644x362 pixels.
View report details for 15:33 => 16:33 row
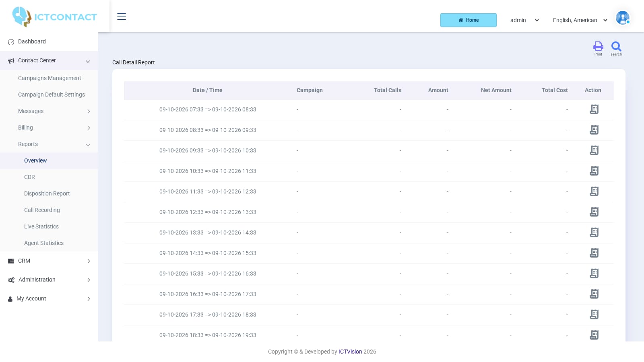pos(594,274)
